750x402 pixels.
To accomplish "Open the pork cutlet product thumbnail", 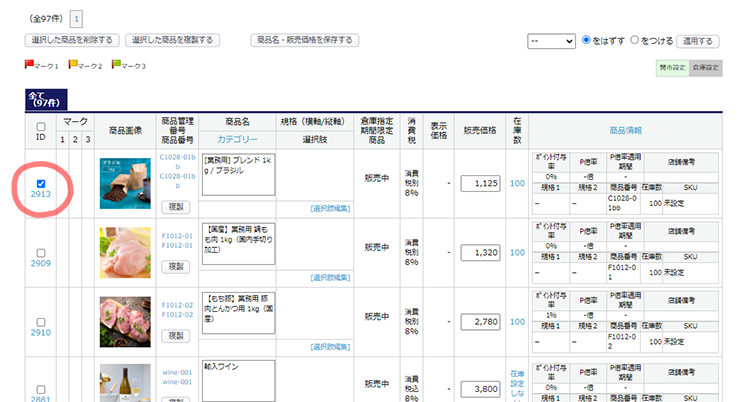I will pyautogui.click(x=125, y=321).
